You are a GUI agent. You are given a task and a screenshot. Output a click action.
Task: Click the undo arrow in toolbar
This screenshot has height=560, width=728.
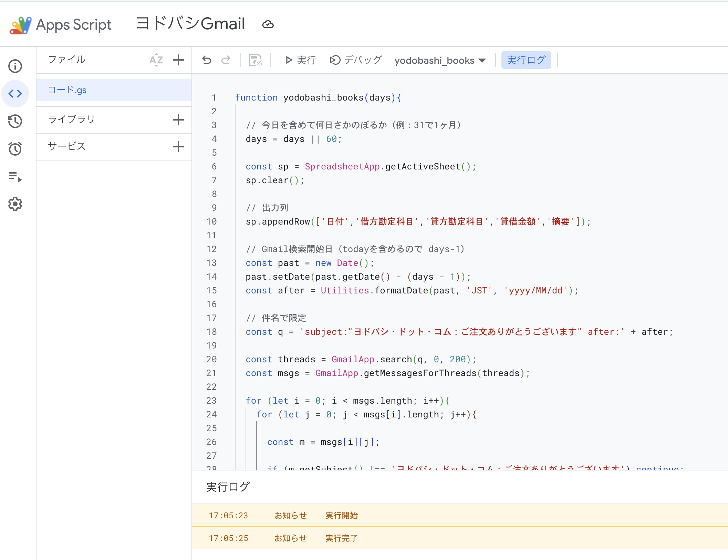[x=207, y=60]
